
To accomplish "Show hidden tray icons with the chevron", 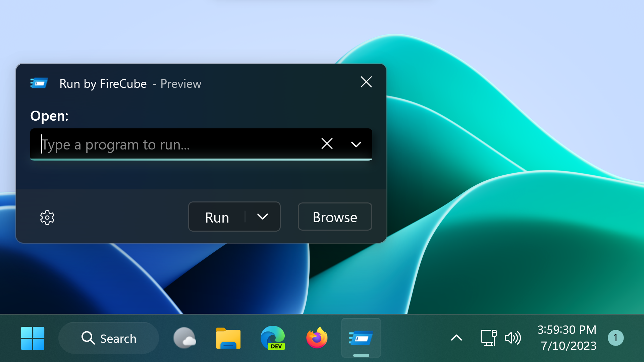I will (x=456, y=338).
